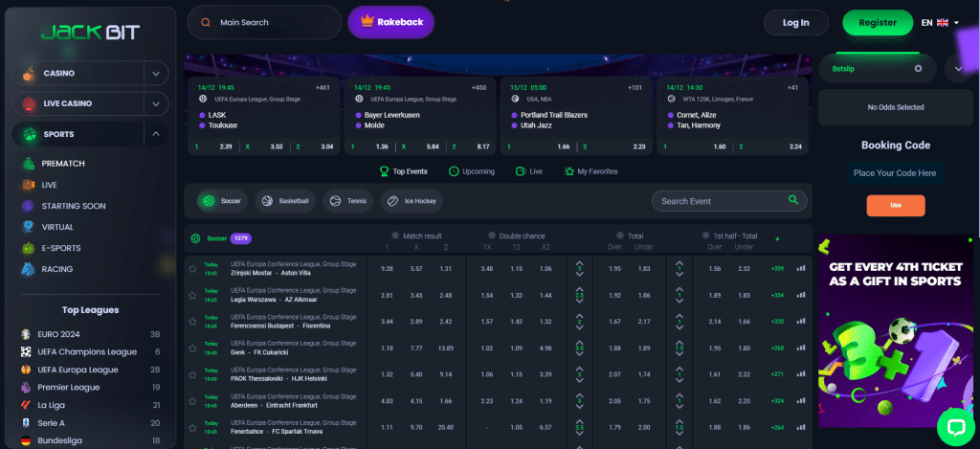Open statistics icon for Zrinjski Mostar row

(801, 268)
